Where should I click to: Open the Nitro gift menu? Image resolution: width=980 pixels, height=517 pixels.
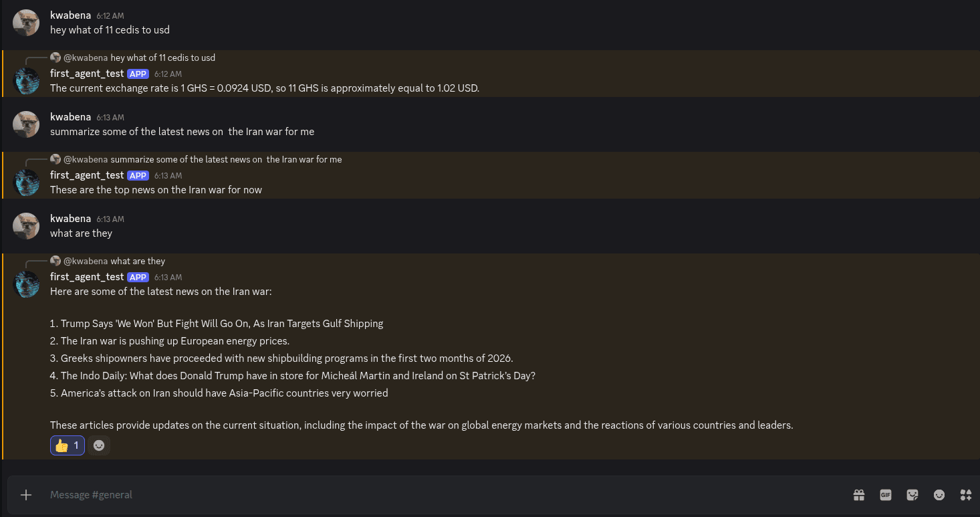pos(859,495)
